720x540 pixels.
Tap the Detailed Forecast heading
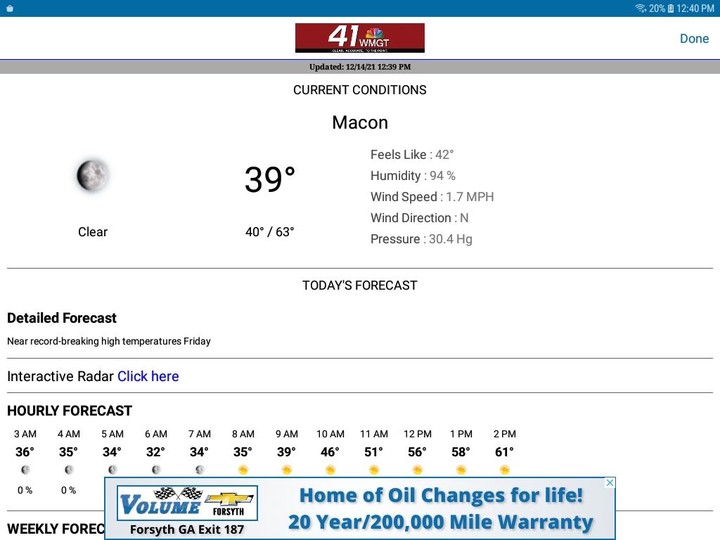pos(62,318)
